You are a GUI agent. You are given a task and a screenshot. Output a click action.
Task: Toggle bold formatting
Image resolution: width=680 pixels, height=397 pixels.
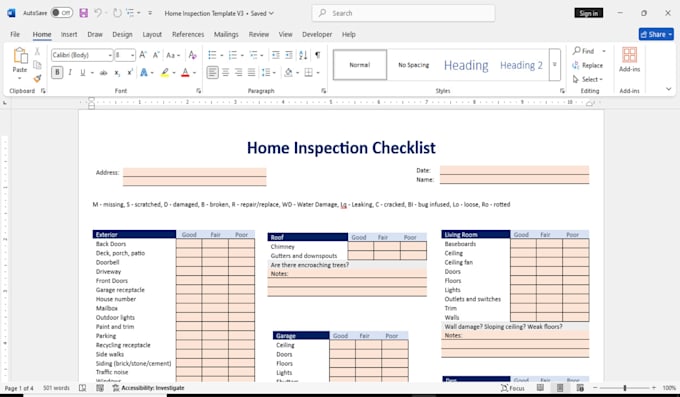pos(57,72)
